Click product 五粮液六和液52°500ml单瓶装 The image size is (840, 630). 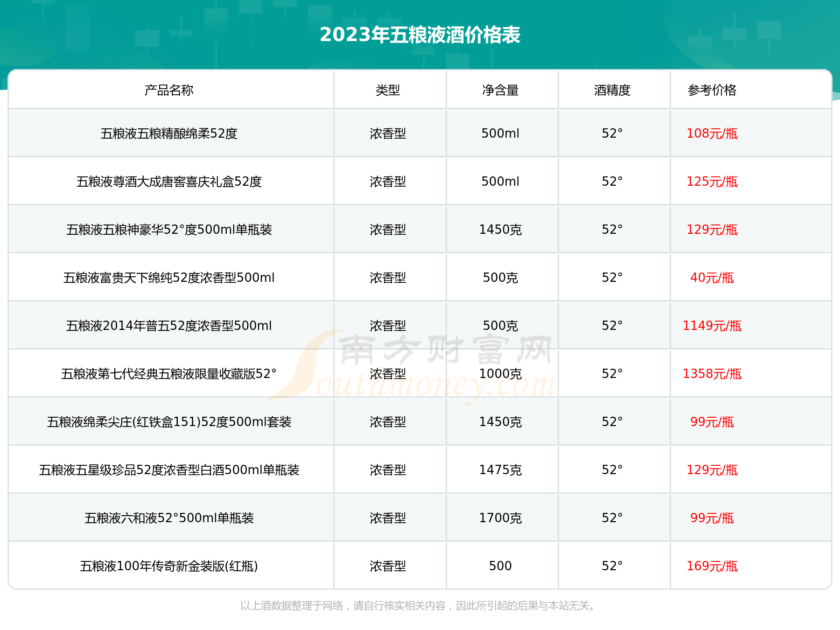169,518
